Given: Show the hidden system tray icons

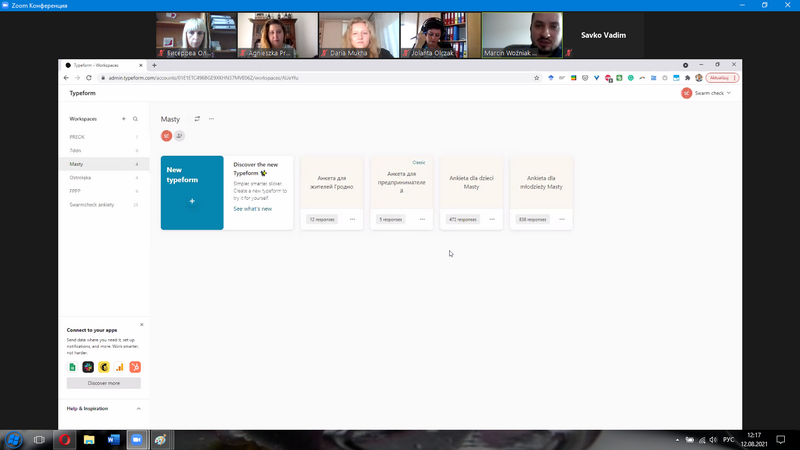Looking at the screenshot, I should pos(678,440).
